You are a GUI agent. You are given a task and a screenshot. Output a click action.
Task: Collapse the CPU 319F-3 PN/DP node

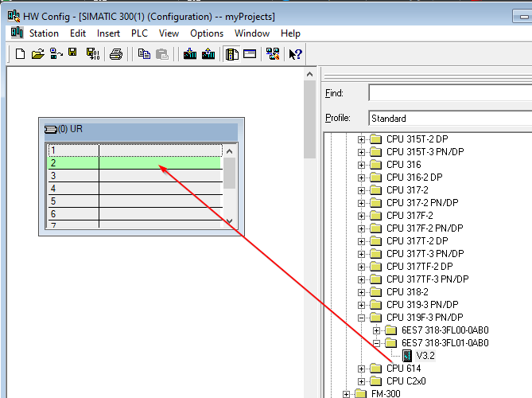pos(361,318)
